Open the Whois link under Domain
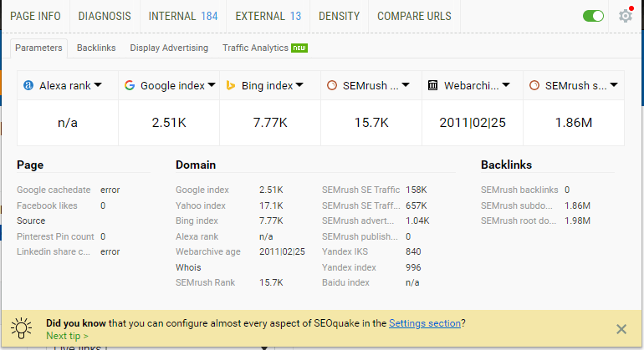Screen dimensions: 644x350 click(188, 267)
